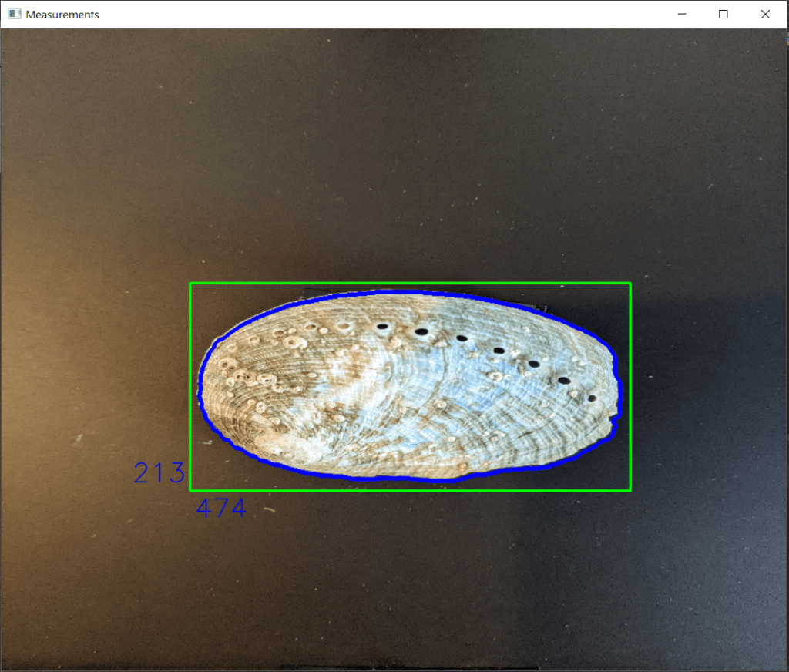This screenshot has height=672, width=789.
Task: Click the green bounding box bottom-right corner
Action: coord(630,490)
